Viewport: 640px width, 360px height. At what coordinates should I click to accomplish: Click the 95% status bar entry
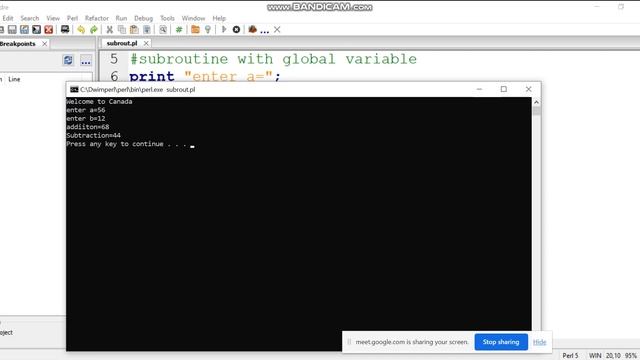[631, 356]
